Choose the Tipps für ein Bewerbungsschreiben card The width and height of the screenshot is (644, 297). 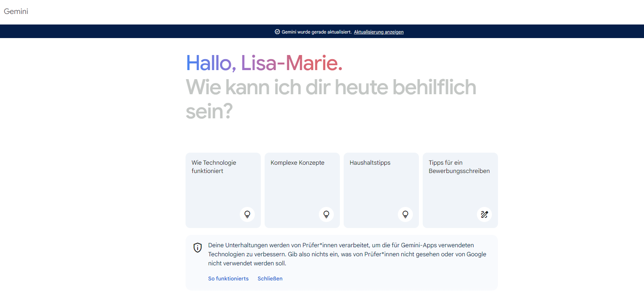460,190
